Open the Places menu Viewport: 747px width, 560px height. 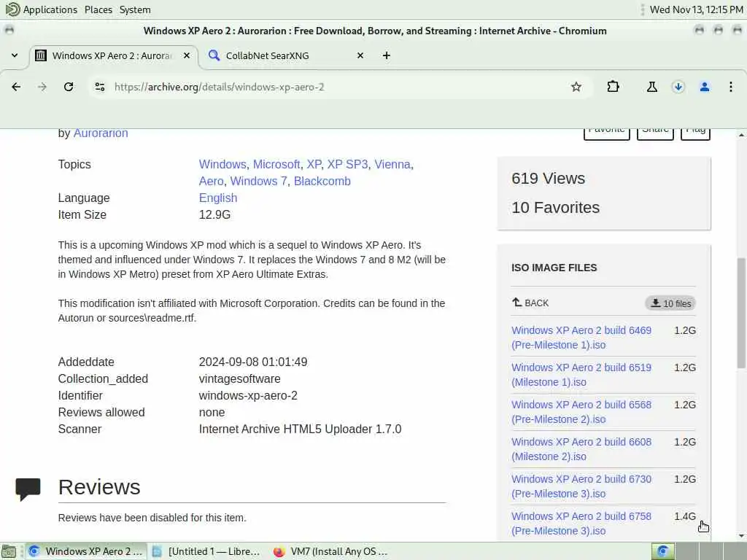pyautogui.click(x=98, y=9)
